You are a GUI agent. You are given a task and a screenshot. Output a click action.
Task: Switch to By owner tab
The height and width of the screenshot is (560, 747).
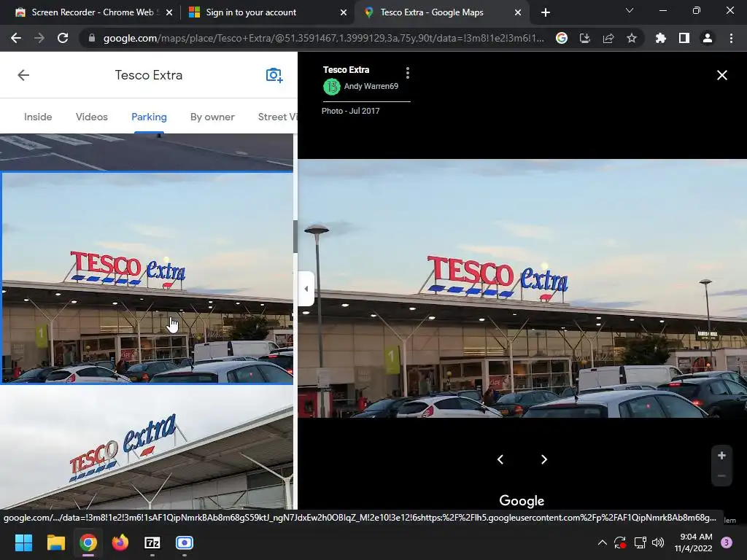[212, 117]
